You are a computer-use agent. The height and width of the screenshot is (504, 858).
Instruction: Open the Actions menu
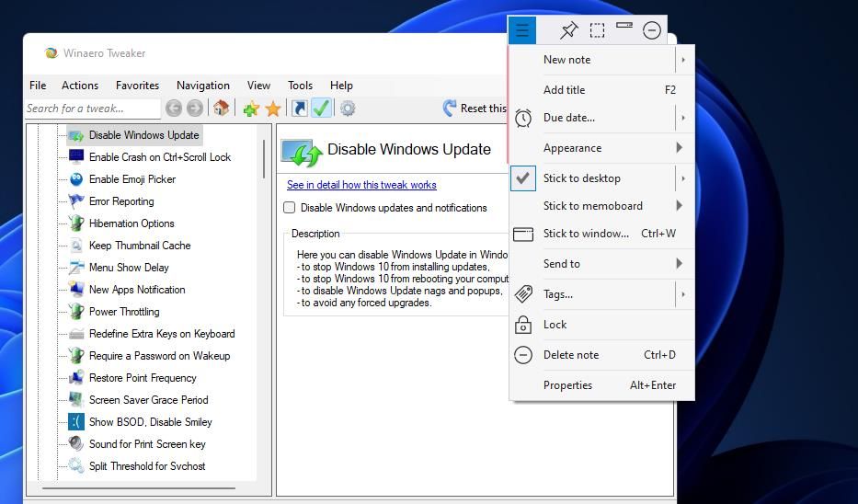pyautogui.click(x=80, y=86)
